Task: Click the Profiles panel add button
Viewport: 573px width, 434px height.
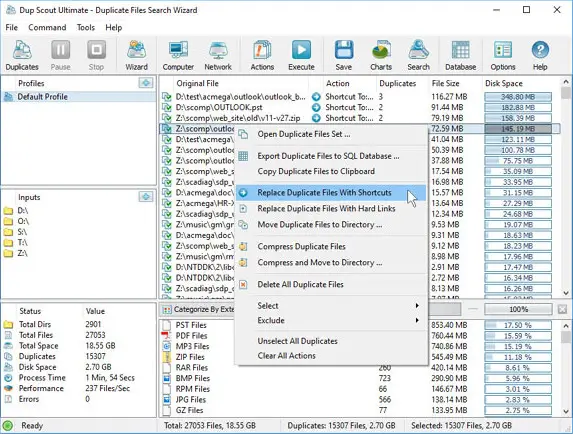Action: pos(146,83)
